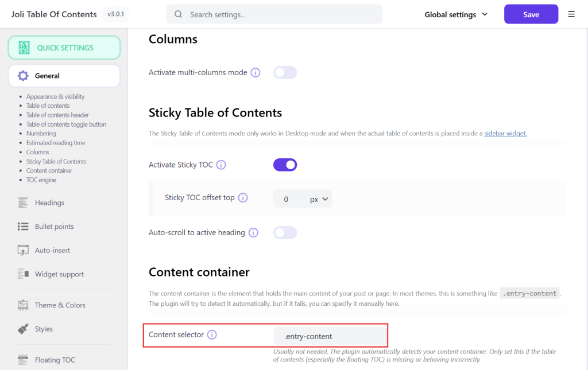
Task: Click info icon next to Activate Sticky TOC
Action: [221, 165]
